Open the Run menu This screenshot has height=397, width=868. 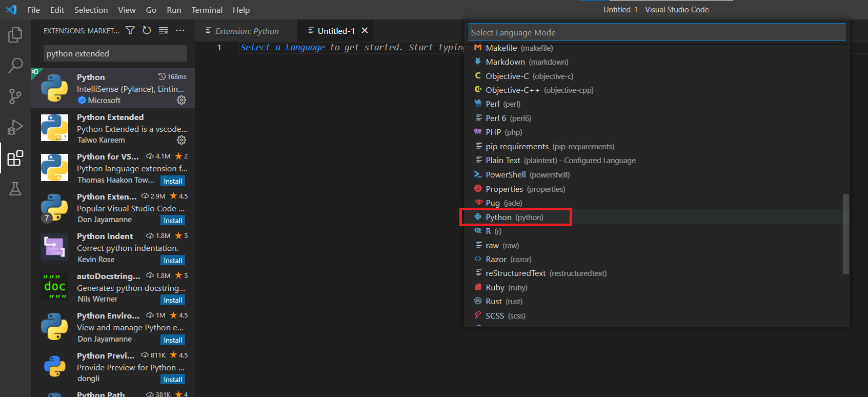[174, 10]
